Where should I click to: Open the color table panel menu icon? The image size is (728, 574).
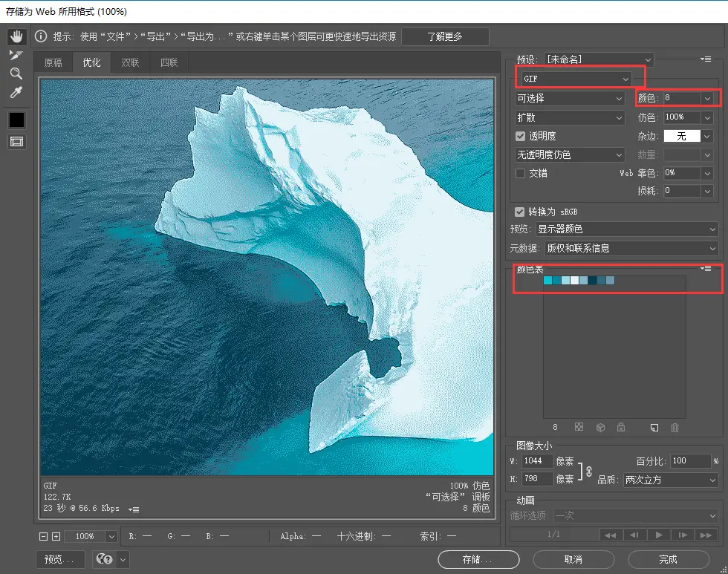(706, 269)
